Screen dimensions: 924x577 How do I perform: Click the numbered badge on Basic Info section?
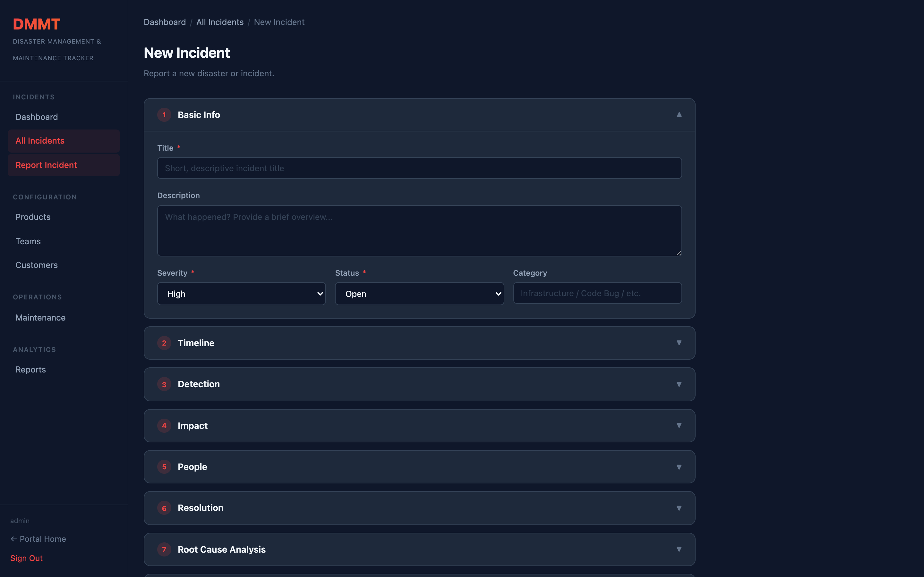point(164,114)
